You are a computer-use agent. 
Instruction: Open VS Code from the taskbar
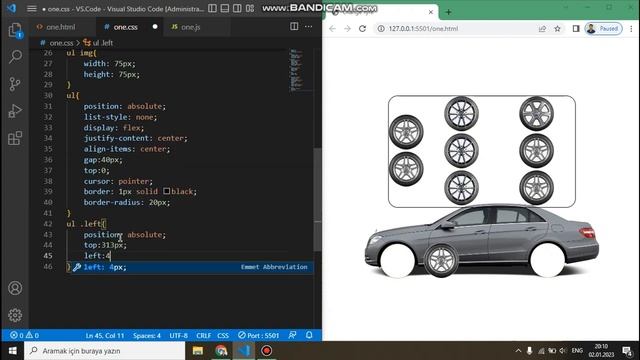tap(244, 351)
